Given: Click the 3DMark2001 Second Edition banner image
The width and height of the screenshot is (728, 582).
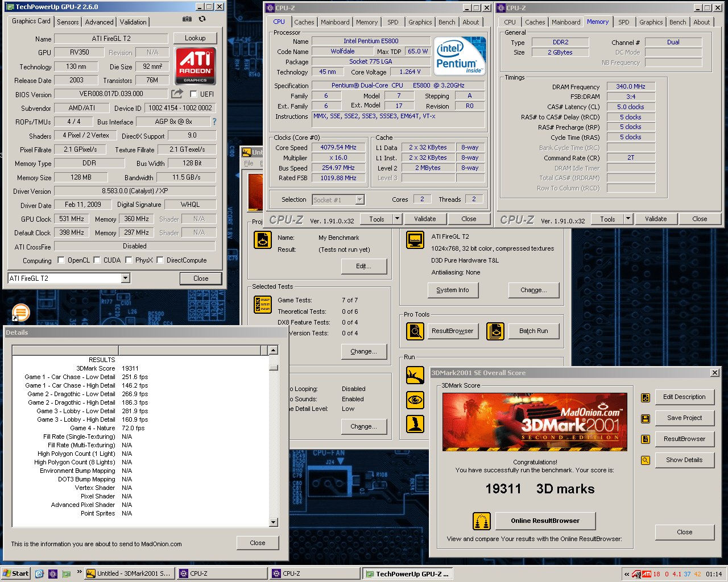Looking at the screenshot, I should click(x=535, y=422).
